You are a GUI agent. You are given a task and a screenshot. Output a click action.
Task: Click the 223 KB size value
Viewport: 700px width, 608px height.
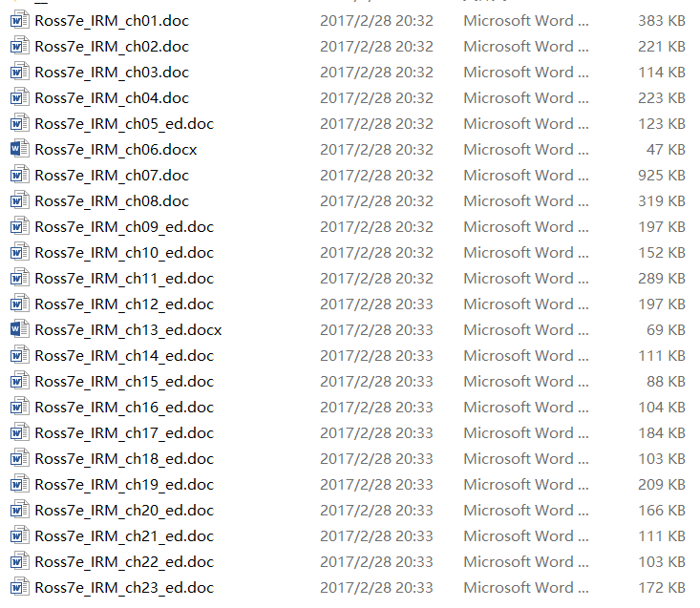click(662, 97)
